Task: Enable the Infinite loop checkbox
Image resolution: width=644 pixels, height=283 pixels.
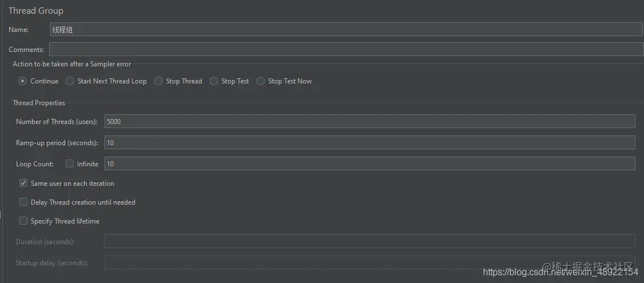Action: (x=70, y=164)
